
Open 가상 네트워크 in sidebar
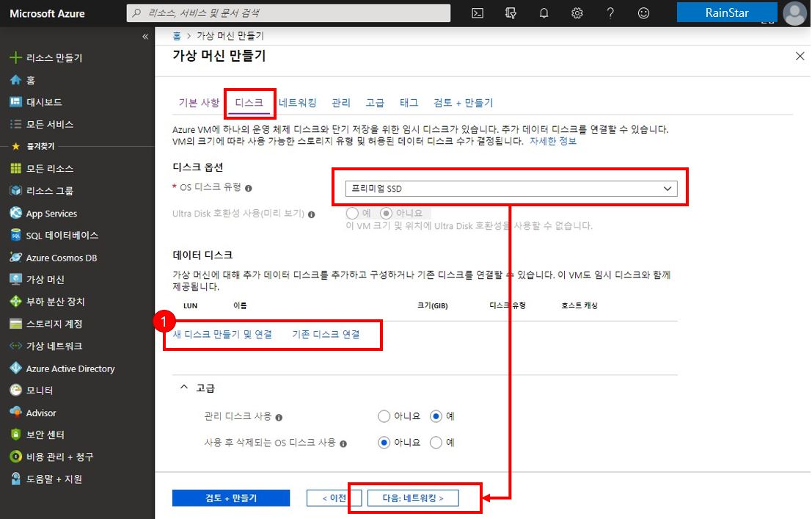tap(46, 346)
